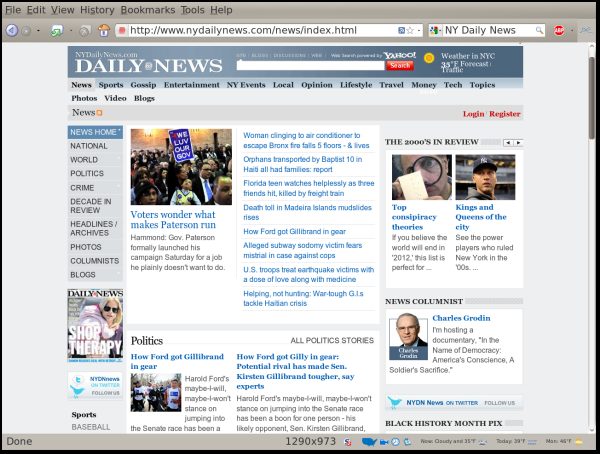Open Blogs in the site sub-navigation
The width and height of the screenshot is (600, 454).
tap(144, 98)
